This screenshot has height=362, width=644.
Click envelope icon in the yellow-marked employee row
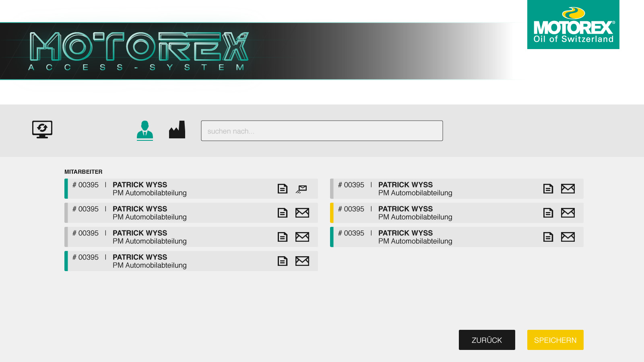click(568, 213)
